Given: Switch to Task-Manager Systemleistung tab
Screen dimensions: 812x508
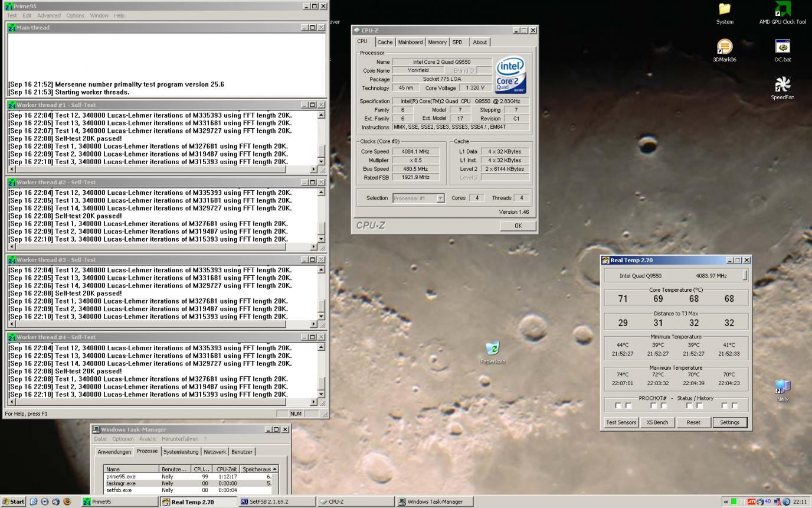Looking at the screenshot, I should click(181, 452).
